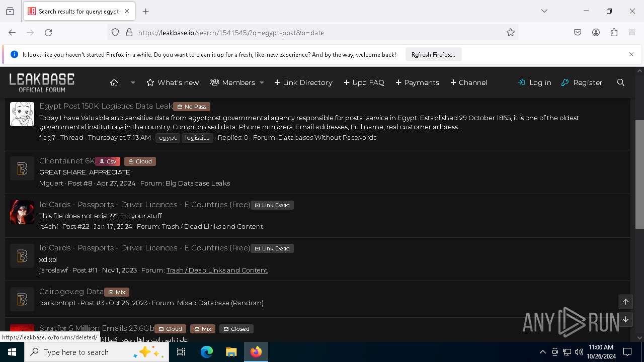Open Id Cards thread result by jaroslawf
The height and width of the screenshot is (362, 644).
point(144,248)
